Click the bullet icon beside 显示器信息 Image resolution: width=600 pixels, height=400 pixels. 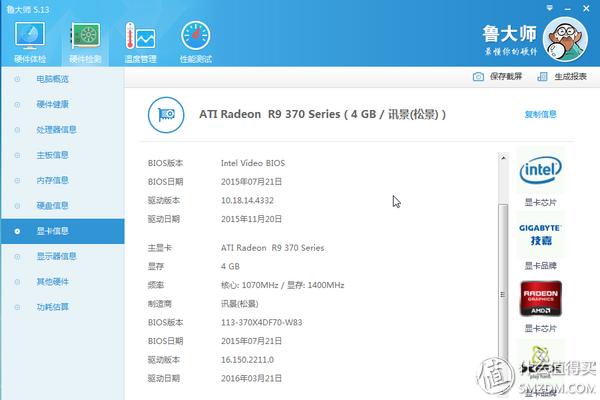[x=17, y=256]
